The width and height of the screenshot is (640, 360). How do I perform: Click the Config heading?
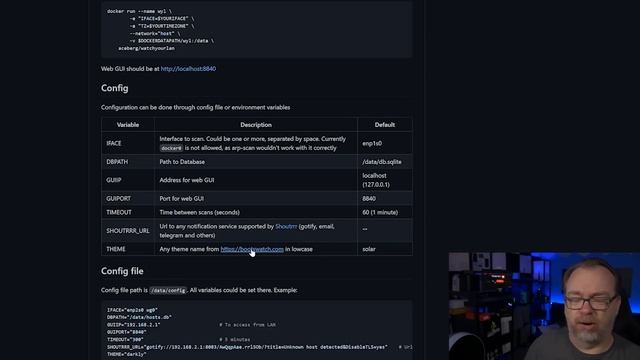pyautogui.click(x=115, y=88)
